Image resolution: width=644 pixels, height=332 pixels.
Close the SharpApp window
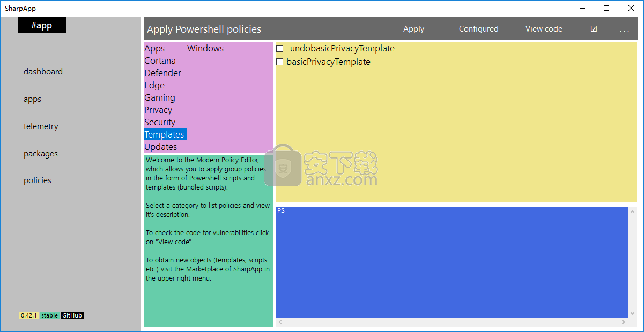pyautogui.click(x=631, y=8)
